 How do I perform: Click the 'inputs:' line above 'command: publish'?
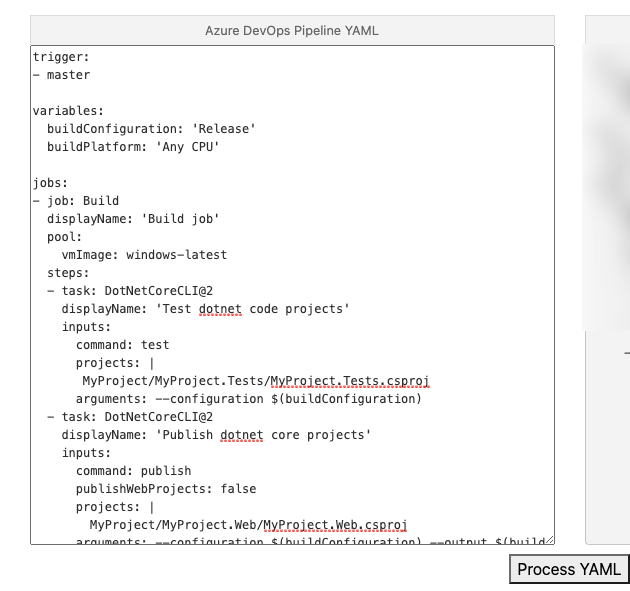pos(86,453)
